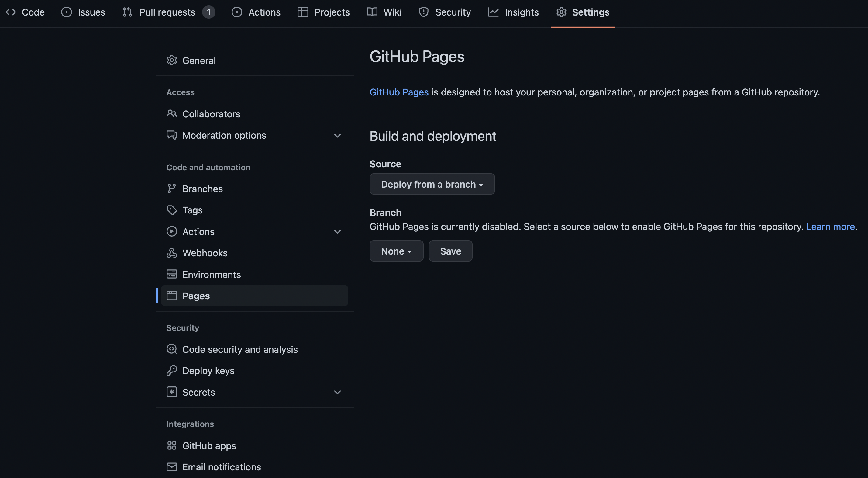868x478 pixels.
Task: Click the Issues circle icon
Action: click(x=66, y=12)
